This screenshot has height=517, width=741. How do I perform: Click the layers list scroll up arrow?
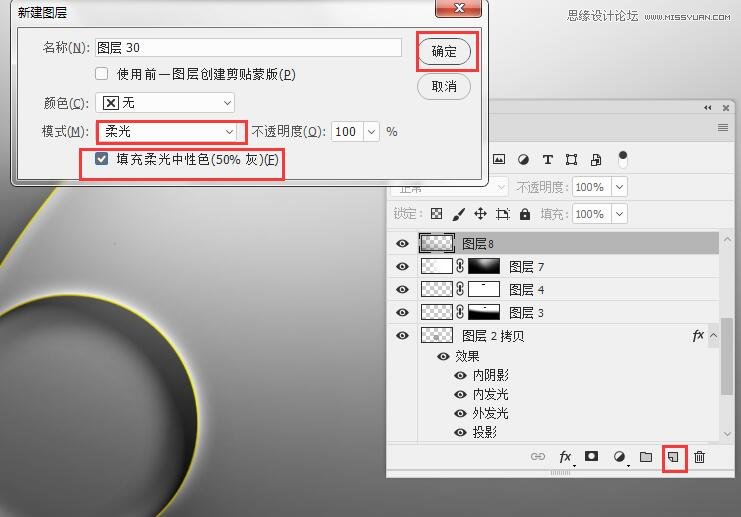point(727,240)
